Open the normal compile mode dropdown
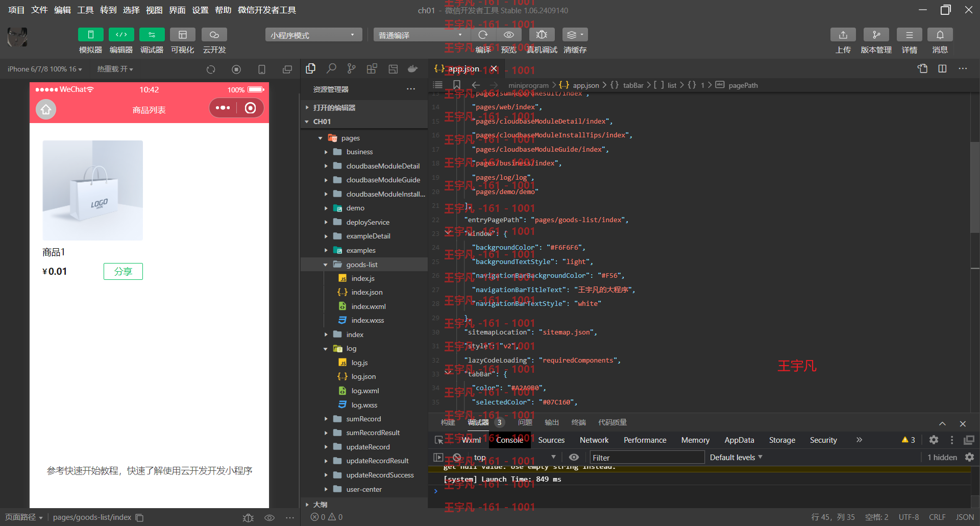980x526 pixels. click(422, 35)
